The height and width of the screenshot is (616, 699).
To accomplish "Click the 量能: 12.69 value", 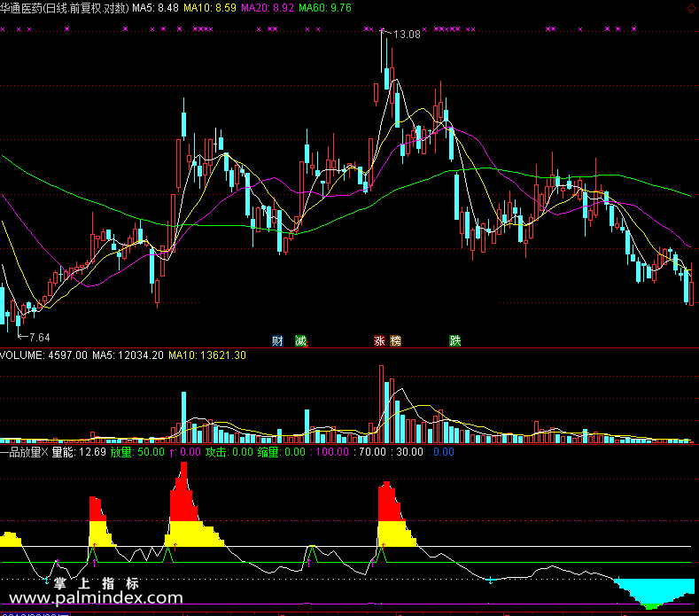I will 79,452.
